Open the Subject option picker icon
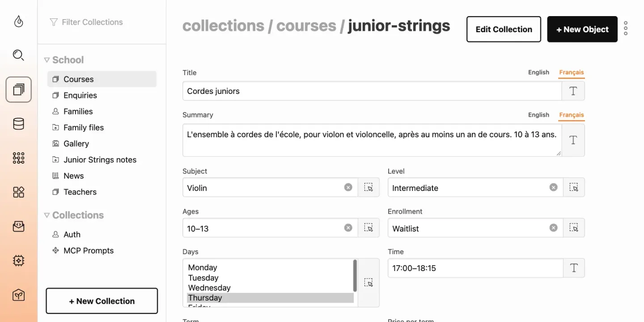The height and width of the screenshot is (322, 644). pos(369,187)
